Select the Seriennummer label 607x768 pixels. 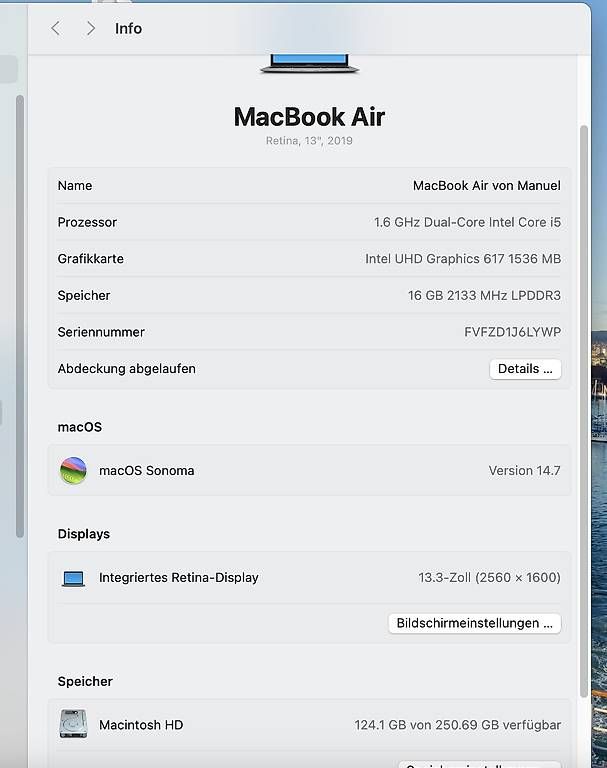[101, 332]
